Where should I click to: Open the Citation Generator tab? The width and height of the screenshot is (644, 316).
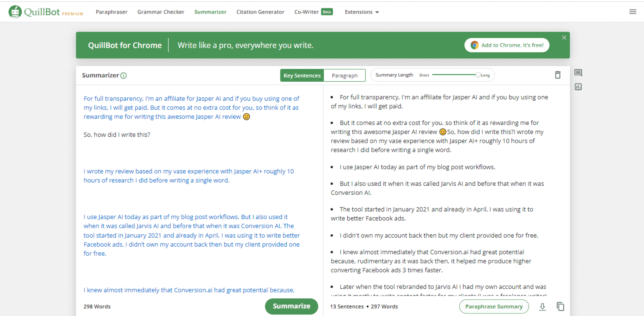click(x=260, y=12)
